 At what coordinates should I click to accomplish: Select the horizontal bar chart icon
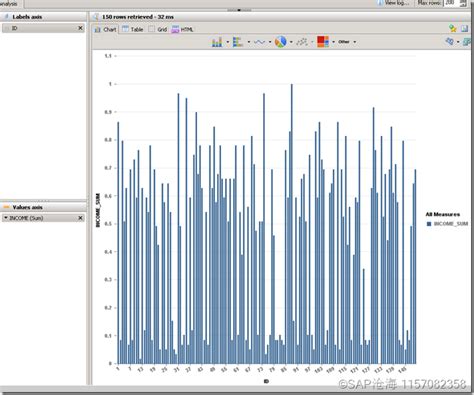238,42
